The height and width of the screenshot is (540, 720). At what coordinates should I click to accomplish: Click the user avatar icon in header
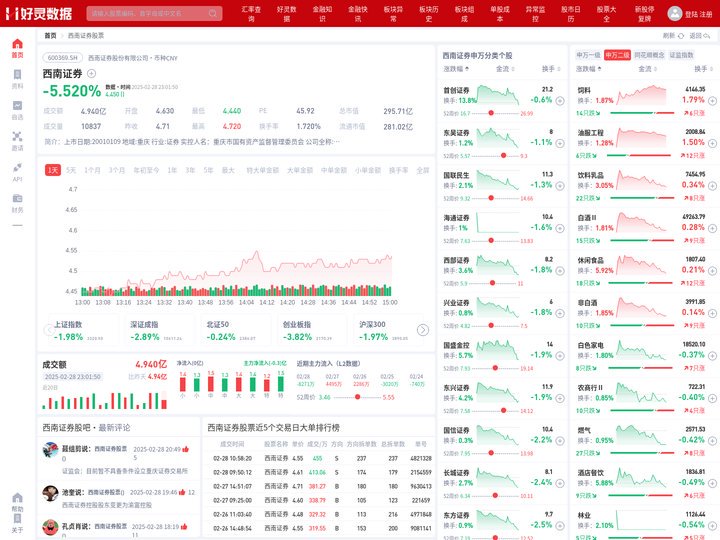pyautogui.click(x=675, y=13)
